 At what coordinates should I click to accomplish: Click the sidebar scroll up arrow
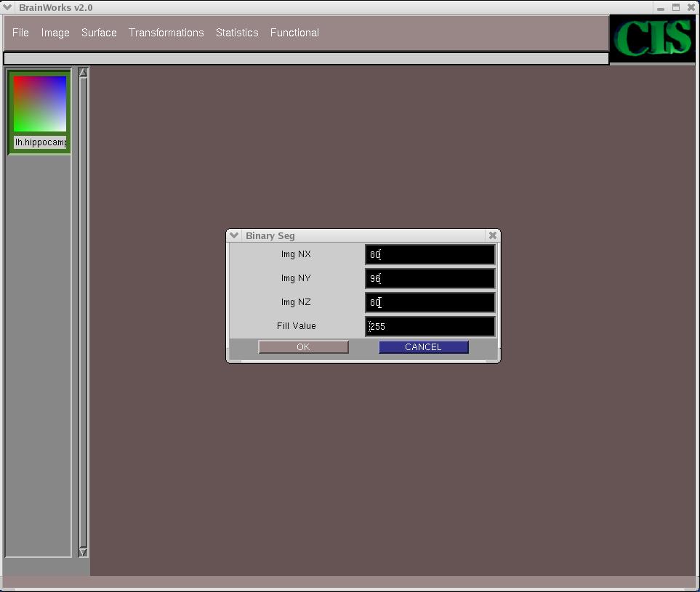[x=83, y=73]
